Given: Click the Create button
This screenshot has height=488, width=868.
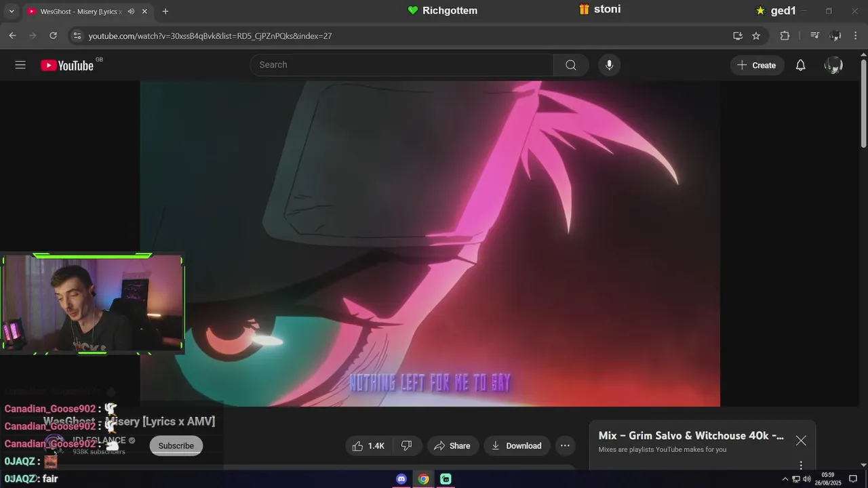Looking at the screenshot, I should pyautogui.click(x=757, y=65).
